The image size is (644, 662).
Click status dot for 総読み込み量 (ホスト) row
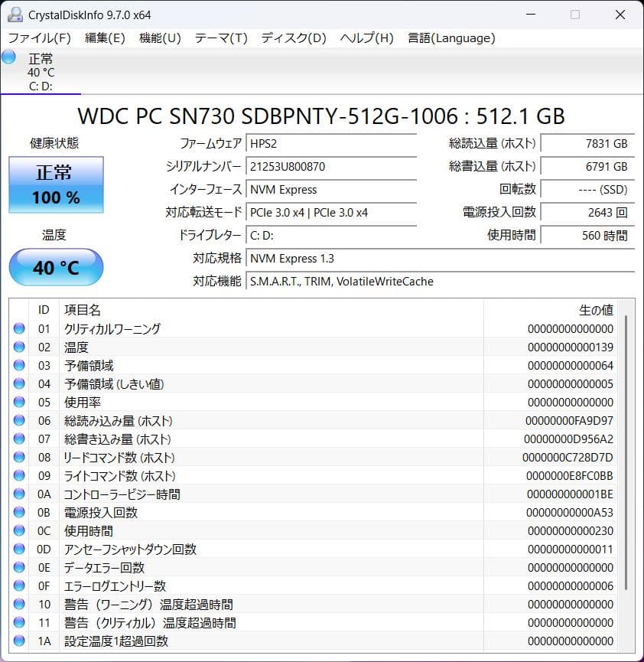[x=19, y=420]
